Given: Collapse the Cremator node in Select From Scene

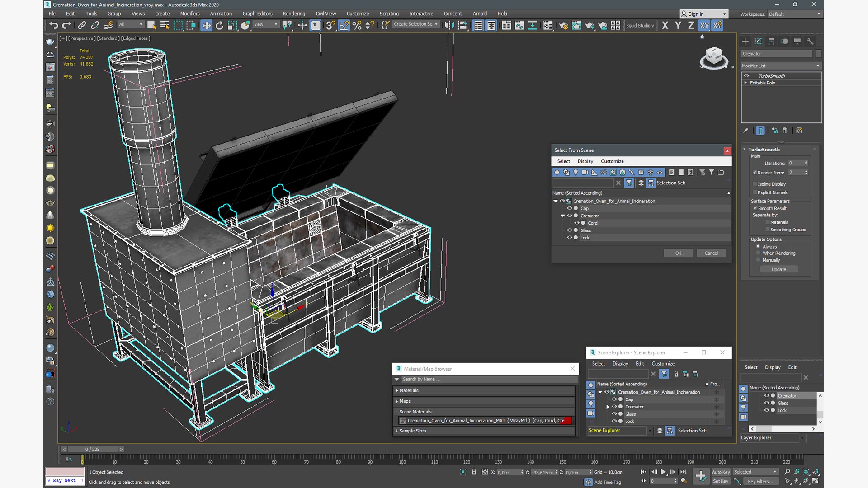Looking at the screenshot, I should coord(563,216).
